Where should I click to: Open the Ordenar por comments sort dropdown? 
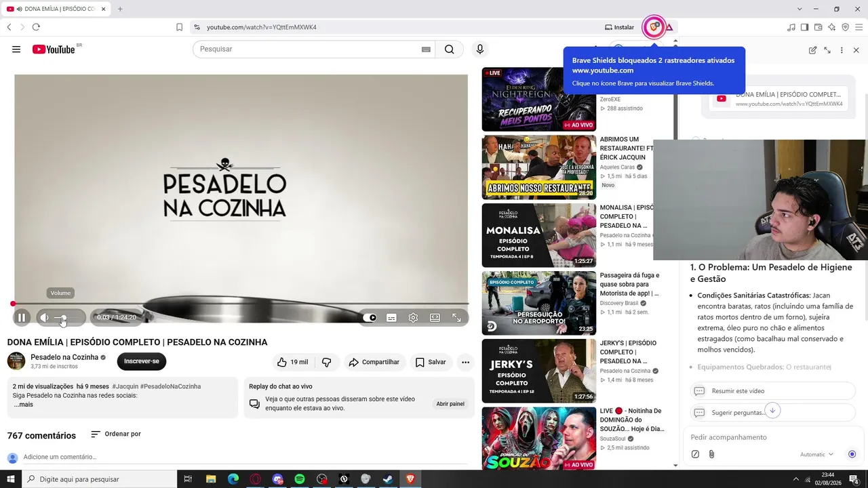pyautogui.click(x=116, y=434)
